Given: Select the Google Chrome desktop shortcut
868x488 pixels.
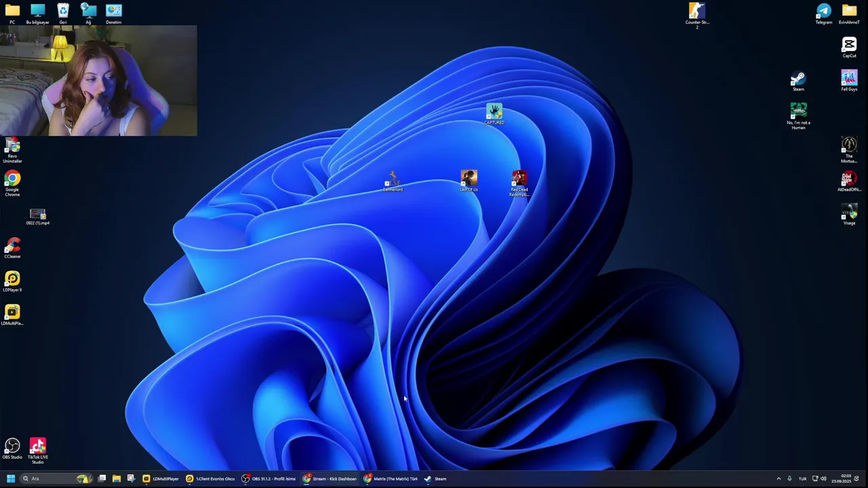Looking at the screenshot, I should [x=12, y=184].
